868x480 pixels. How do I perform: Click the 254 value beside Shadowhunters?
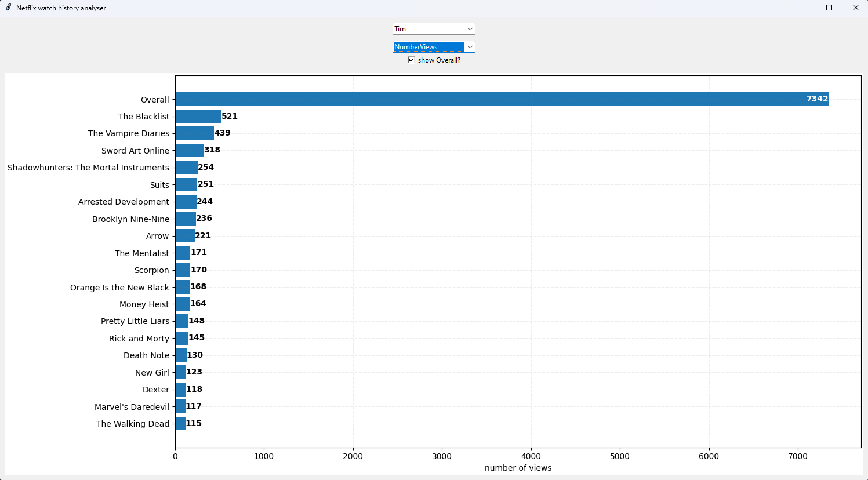coord(206,167)
